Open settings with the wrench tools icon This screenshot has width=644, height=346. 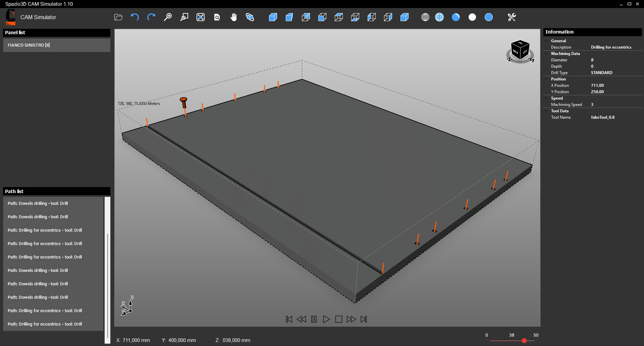click(512, 17)
